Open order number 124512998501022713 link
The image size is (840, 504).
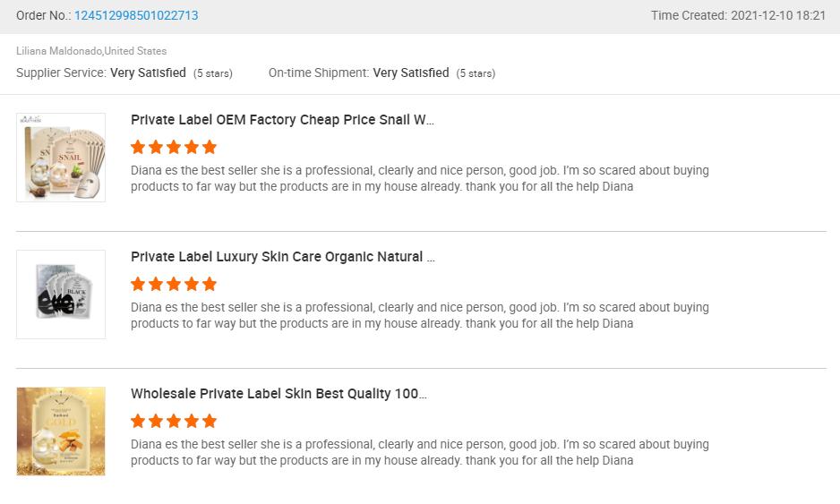point(136,15)
